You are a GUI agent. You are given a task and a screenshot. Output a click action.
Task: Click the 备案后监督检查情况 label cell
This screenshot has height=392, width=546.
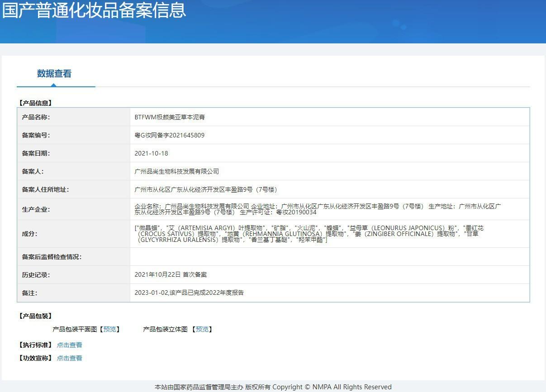[52, 257]
